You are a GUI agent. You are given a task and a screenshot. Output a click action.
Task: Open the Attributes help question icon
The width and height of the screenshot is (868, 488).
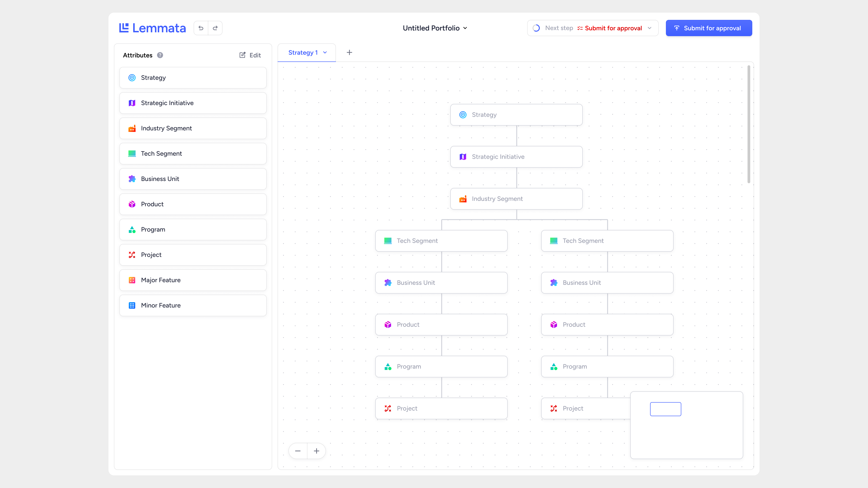click(160, 55)
